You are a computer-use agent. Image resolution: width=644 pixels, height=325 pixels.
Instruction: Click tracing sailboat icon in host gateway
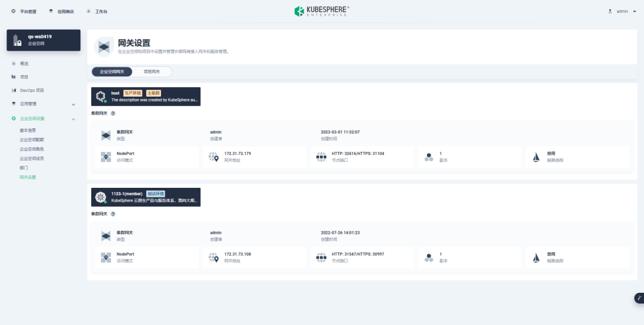[536, 157]
